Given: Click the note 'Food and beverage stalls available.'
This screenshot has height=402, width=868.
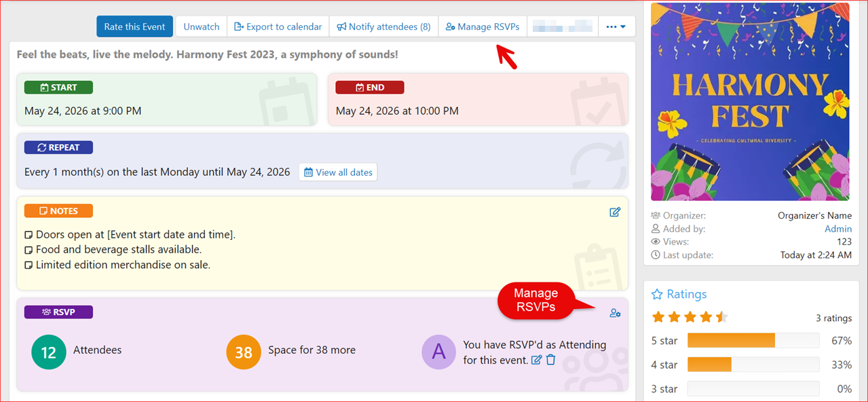Looking at the screenshot, I should coord(119,250).
